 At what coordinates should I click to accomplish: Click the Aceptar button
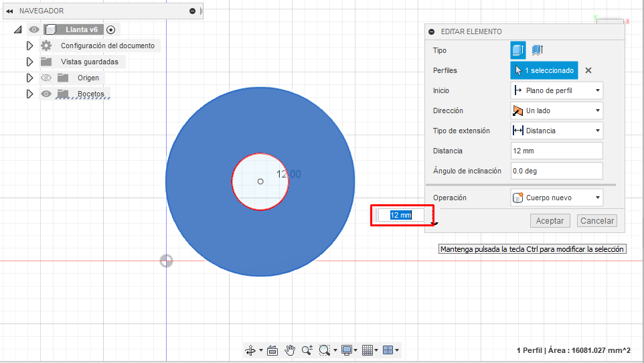[550, 221]
